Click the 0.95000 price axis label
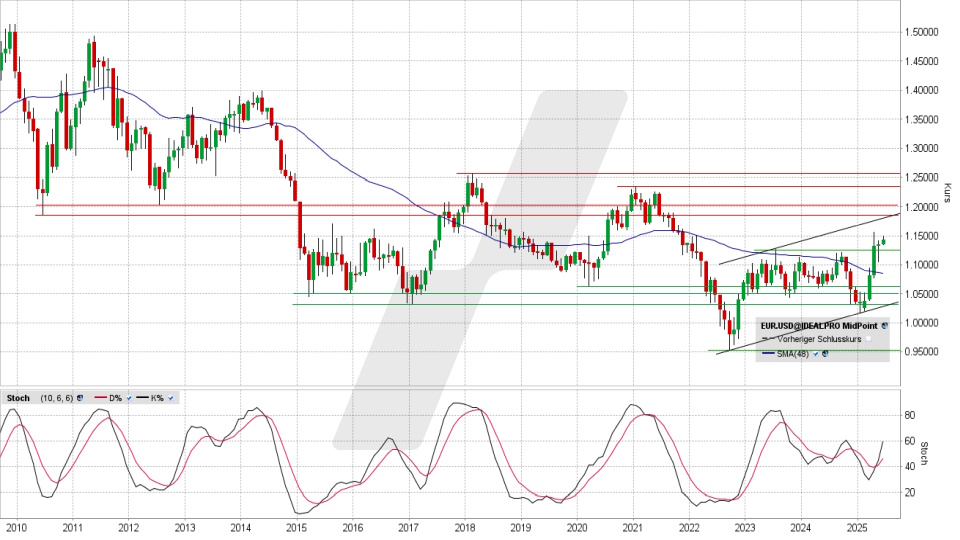Viewport: 960px width, 540px height. (x=921, y=352)
